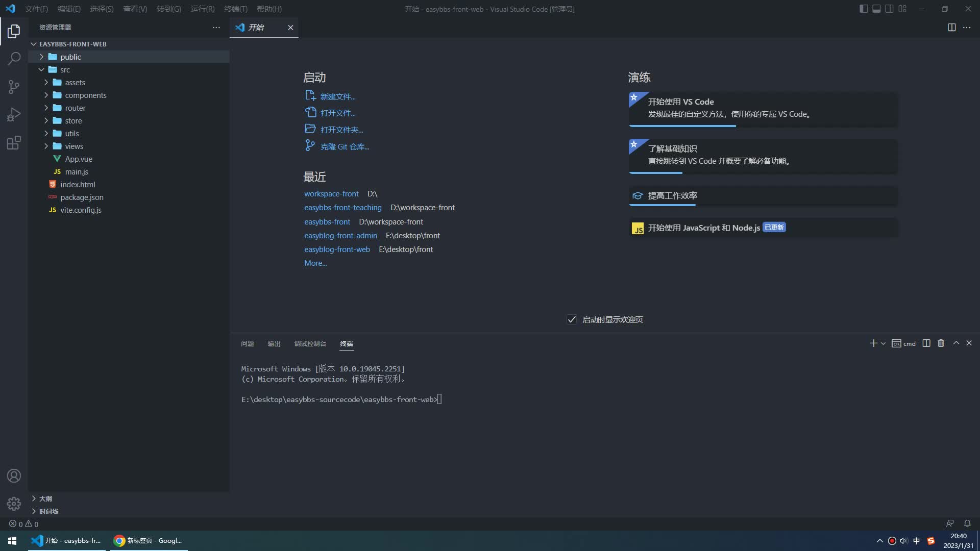Toggle primary side bar layout icon
The image size is (980, 551).
(x=864, y=9)
